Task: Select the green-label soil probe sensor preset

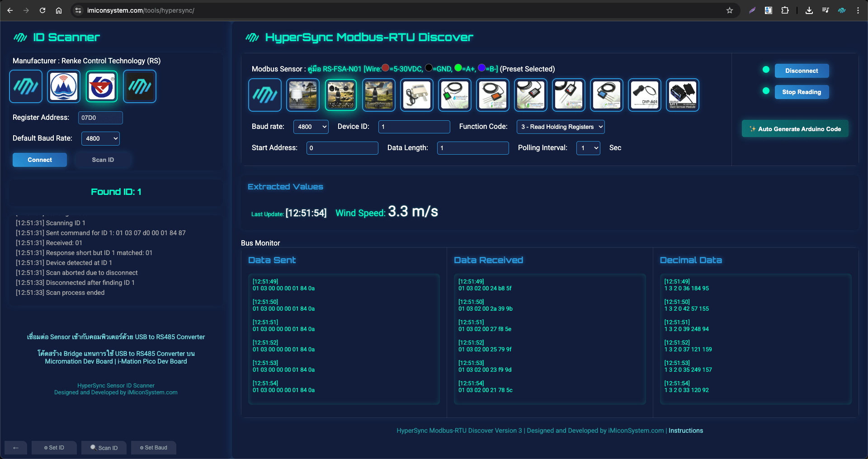Action: pos(455,95)
